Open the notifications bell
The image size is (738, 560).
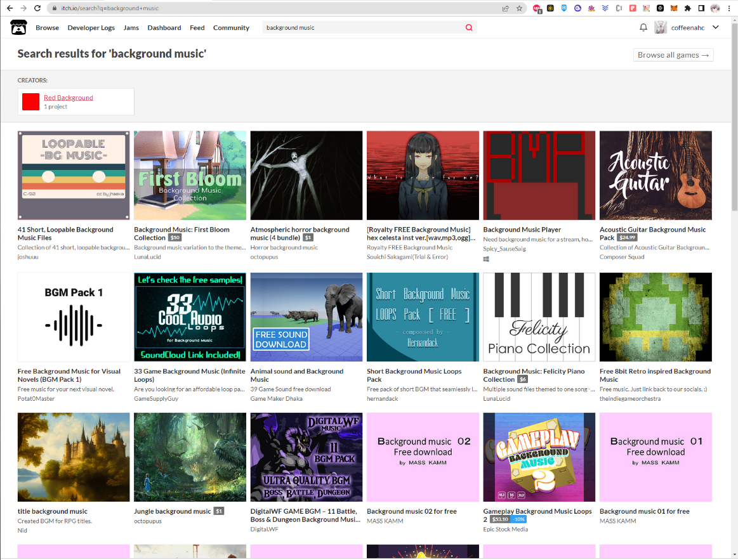point(643,28)
